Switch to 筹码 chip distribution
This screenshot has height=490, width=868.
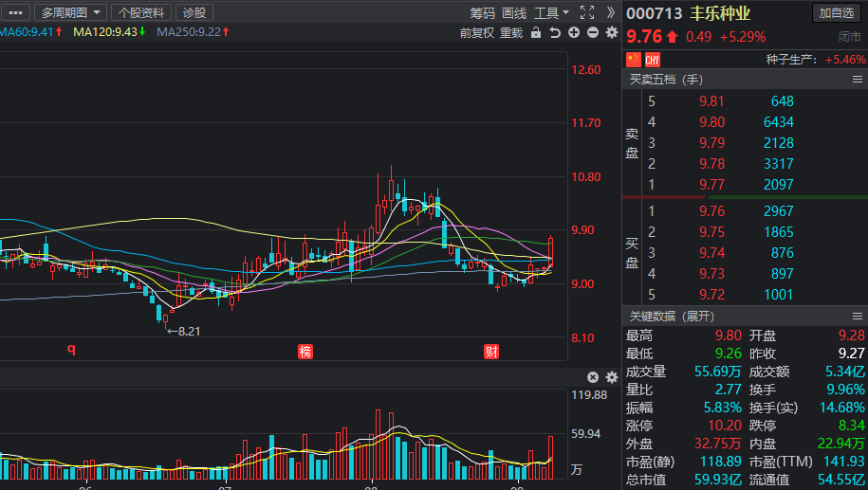click(482, 12)
